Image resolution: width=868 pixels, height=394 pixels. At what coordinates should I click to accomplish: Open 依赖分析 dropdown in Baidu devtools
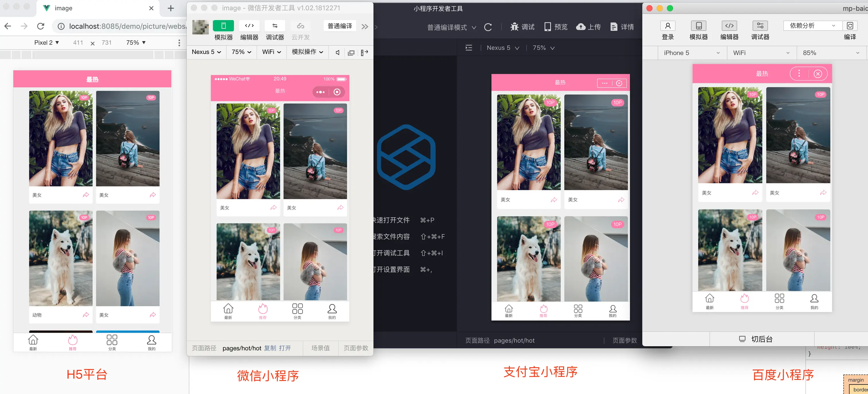(x=812, y=26)
